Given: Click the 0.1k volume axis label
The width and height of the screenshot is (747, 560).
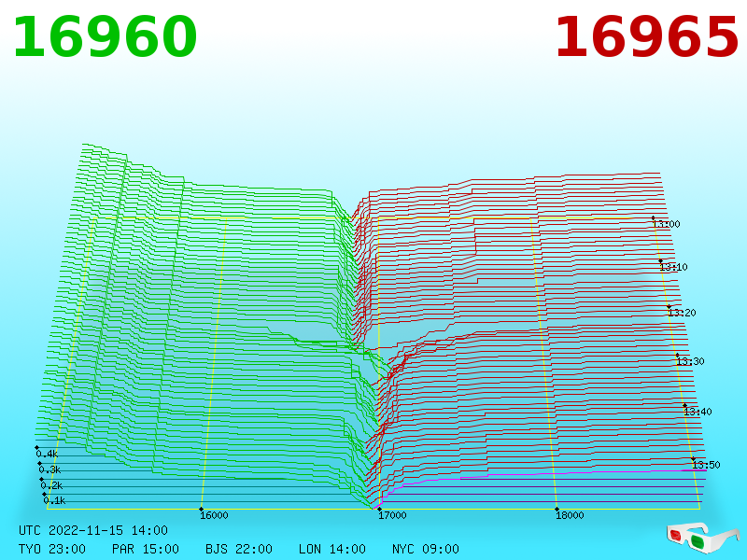Looking at the screenshot, I should (x=55, y=500).
